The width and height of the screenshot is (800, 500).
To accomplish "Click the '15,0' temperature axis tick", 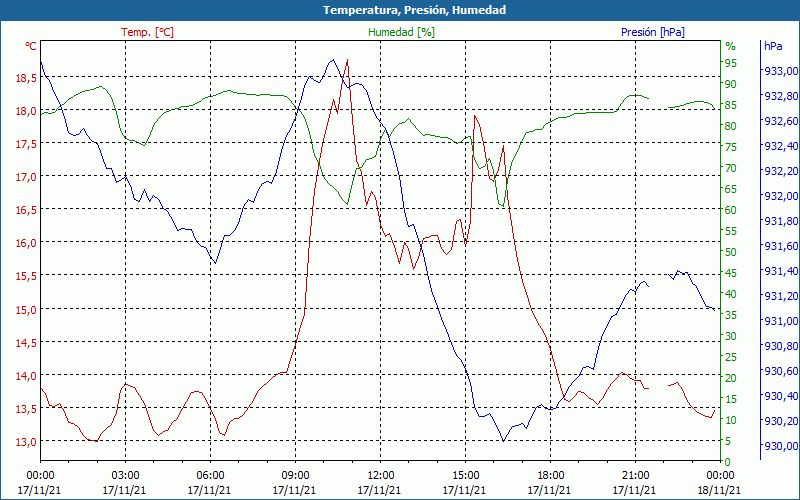I will coord(28,310).
